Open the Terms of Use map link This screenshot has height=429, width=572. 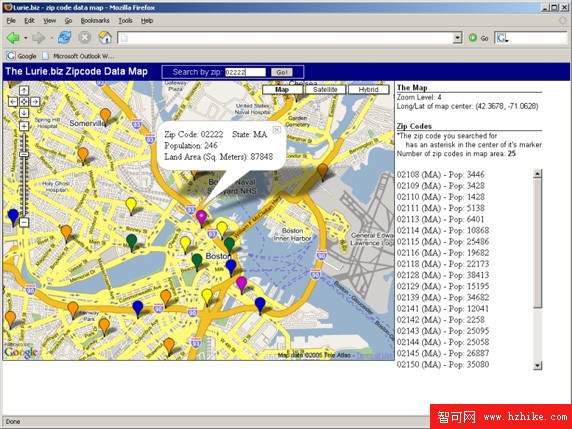(x=374, y=355)
